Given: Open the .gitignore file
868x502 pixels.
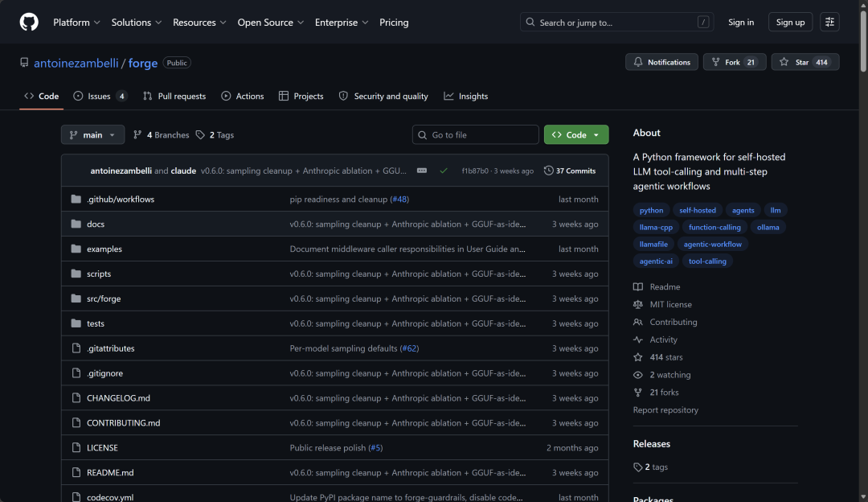Looking at the screenshot, I should click(x=104, y=373).
